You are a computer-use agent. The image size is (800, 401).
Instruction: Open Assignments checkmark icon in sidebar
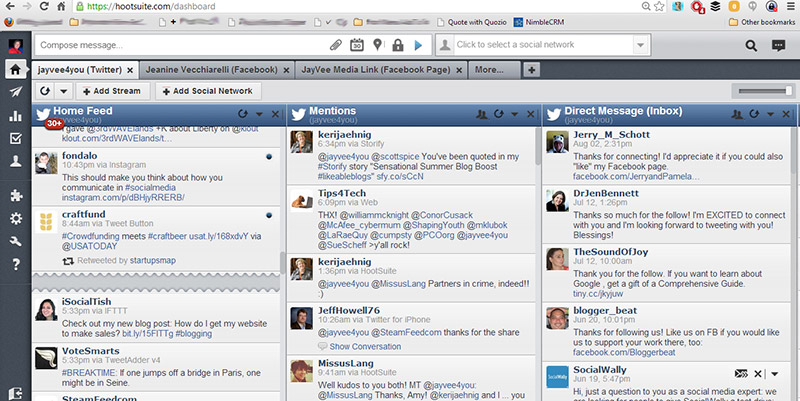point(16,138)
